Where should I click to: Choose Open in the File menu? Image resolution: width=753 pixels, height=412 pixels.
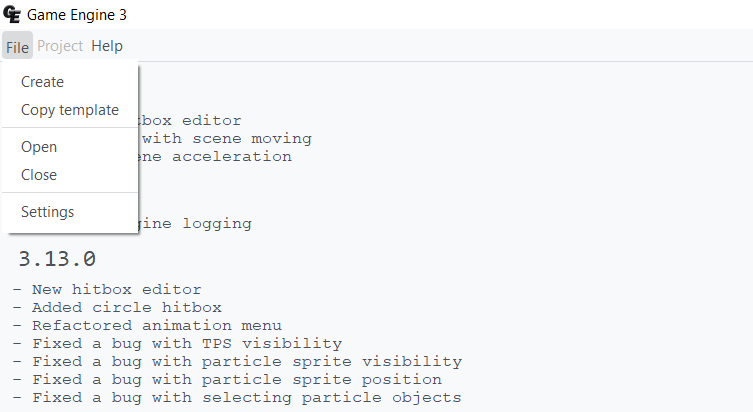[x=39, y=147]
